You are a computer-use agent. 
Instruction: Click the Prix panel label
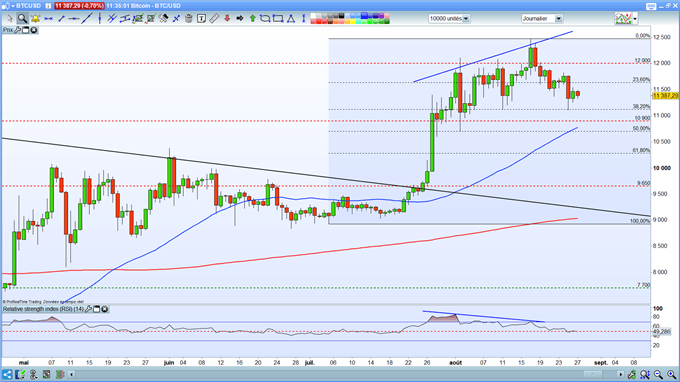[8, 30]
